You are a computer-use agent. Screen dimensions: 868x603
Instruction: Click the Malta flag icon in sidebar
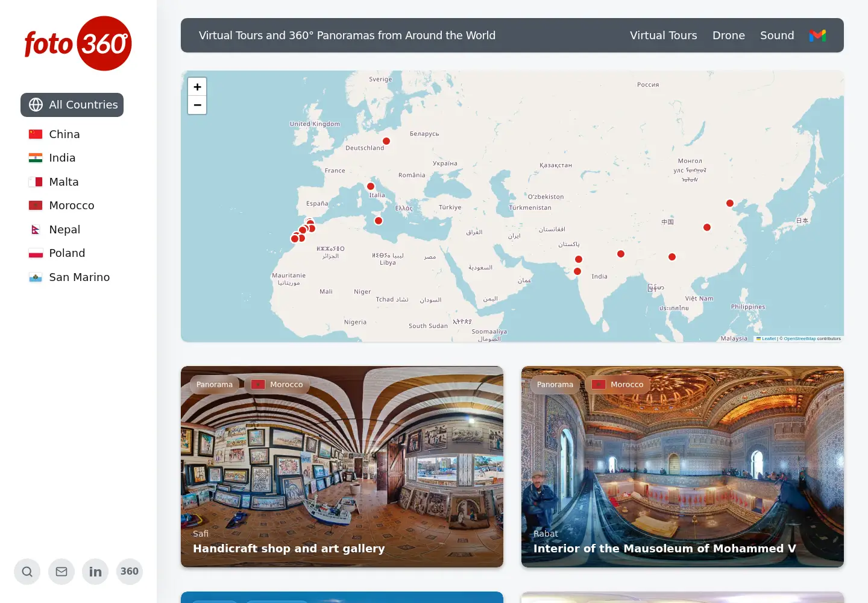pyautogui.click(x=36, y=182)
